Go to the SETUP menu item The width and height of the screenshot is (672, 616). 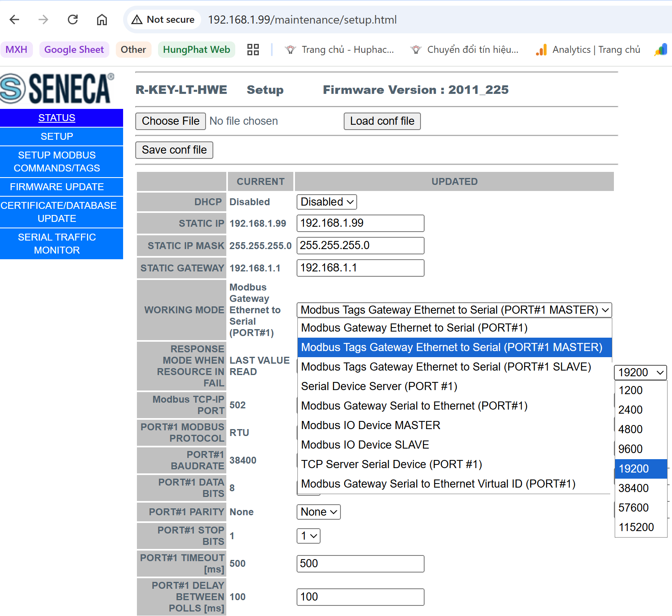pyautogui.click(x=57, y=137)
